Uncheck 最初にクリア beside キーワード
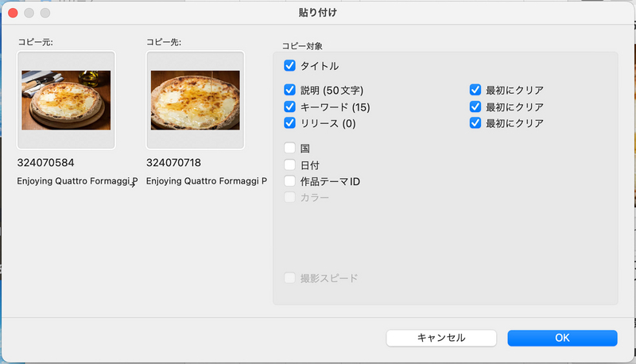Screen dimensions: 636x364 point(475,106)
